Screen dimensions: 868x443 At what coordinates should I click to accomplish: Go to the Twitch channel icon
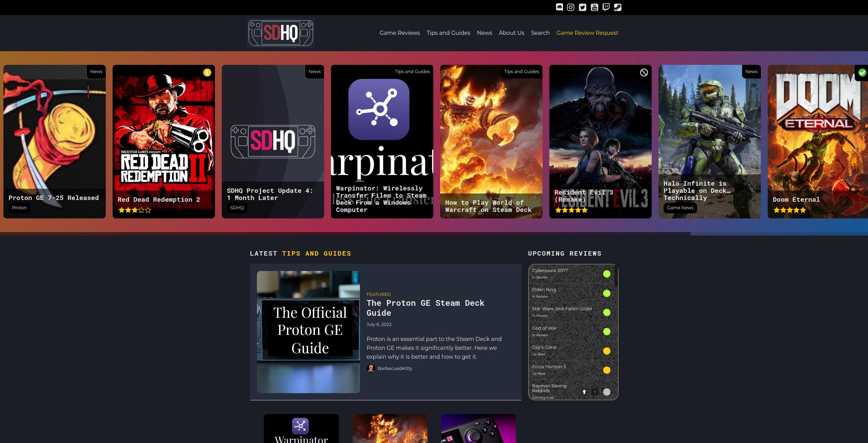pyautogui.click(x=606, y=7)
